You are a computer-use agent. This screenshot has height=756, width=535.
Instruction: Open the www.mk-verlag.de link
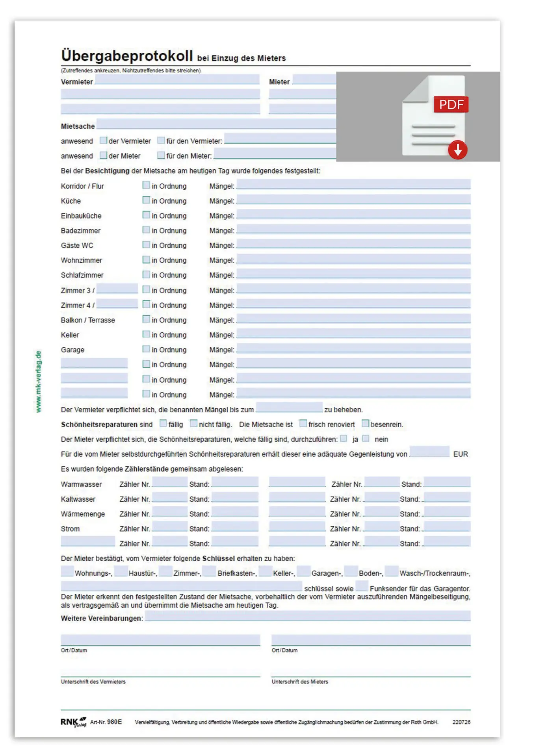pos(38,381)
